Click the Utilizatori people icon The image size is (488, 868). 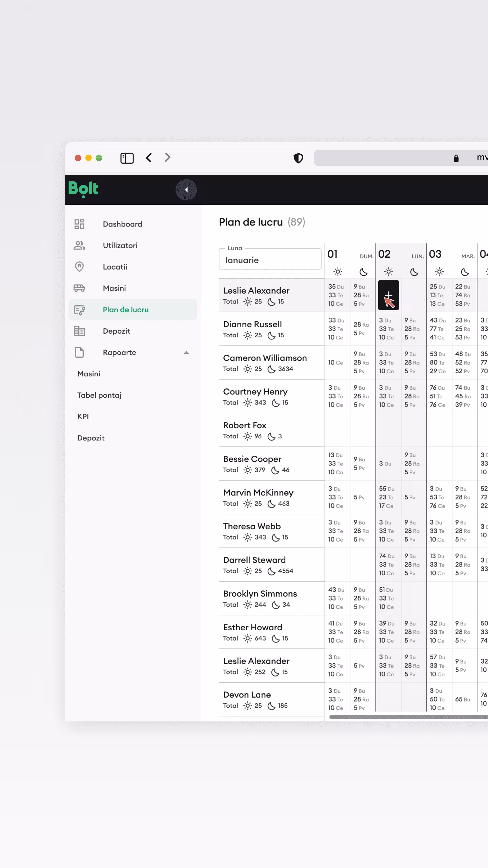click(79, 245)
